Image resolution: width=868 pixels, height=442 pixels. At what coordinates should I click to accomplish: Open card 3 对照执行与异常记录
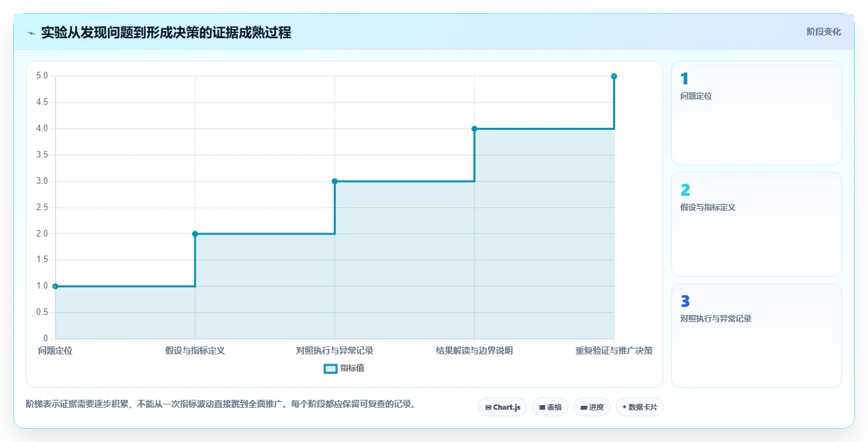[x=757, y=335]
